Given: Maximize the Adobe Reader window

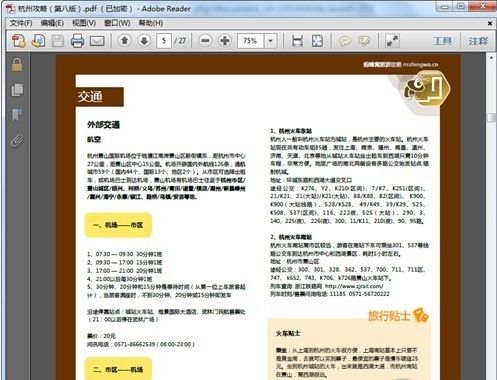Looking at the screenshot, I should pos(461,7).
